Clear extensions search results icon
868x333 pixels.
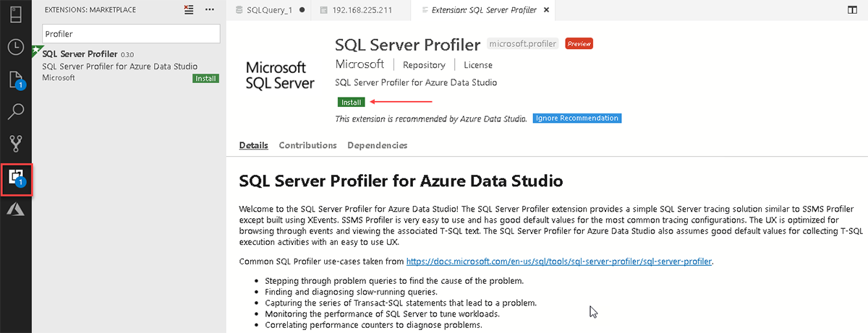(189, 10)
